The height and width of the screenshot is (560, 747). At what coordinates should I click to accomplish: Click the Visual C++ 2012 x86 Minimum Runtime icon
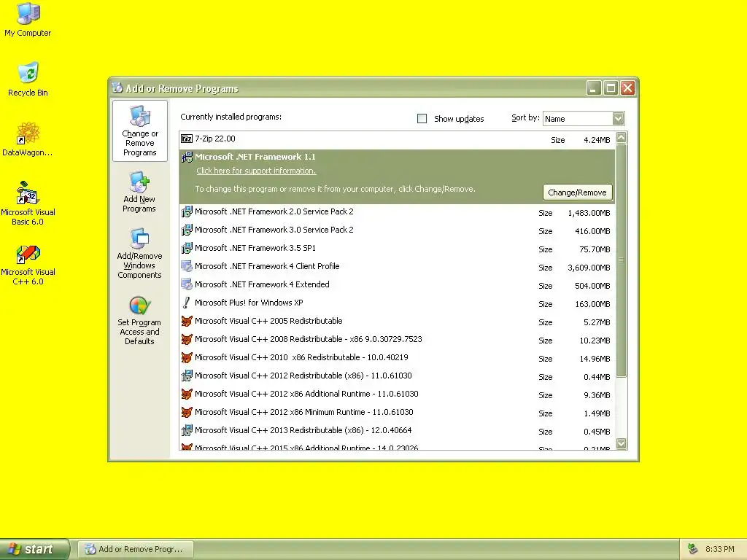point(187,412)
